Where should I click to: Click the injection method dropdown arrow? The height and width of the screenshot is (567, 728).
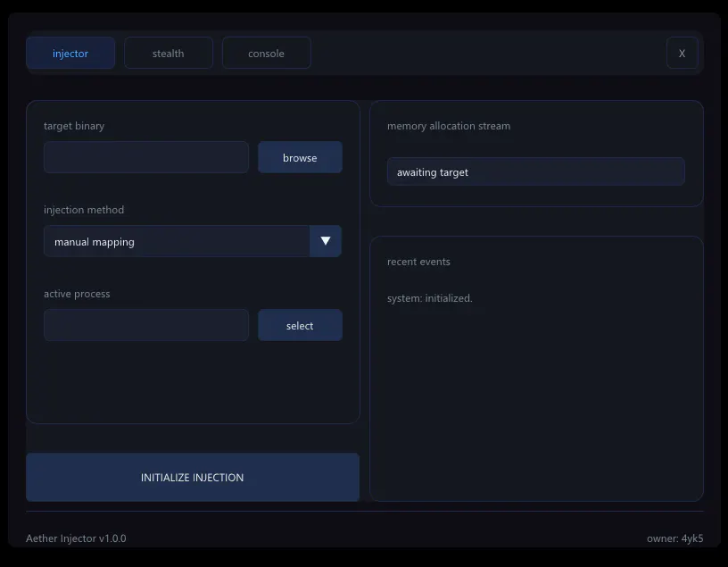pyautogui.click(x=326, y=241)
